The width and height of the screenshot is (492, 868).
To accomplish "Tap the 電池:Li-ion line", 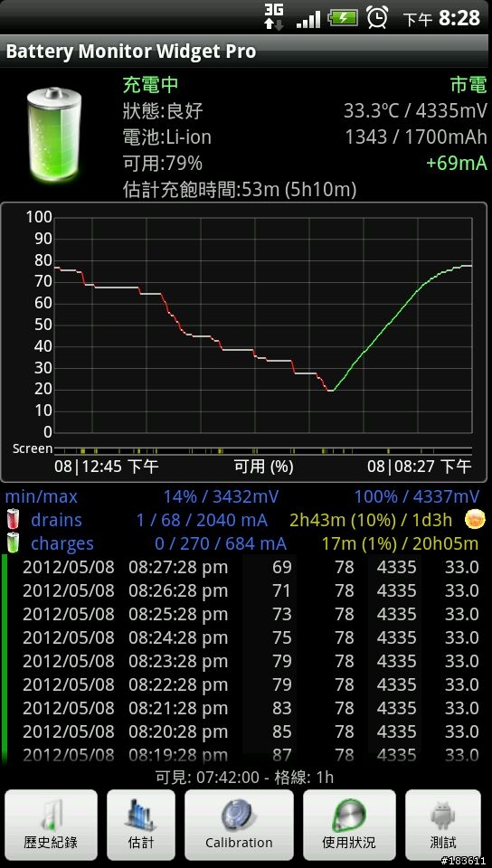I will tap(166, 137).
